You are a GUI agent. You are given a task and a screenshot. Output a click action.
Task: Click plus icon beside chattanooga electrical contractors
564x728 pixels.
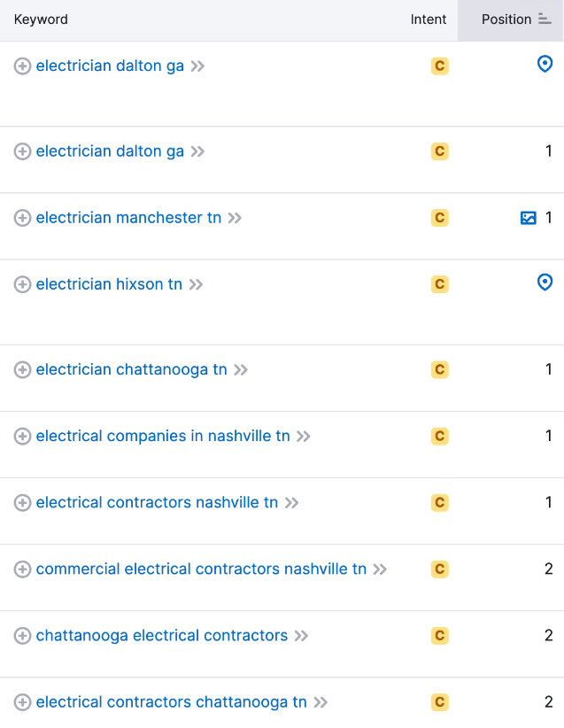[x=22, y=636]
